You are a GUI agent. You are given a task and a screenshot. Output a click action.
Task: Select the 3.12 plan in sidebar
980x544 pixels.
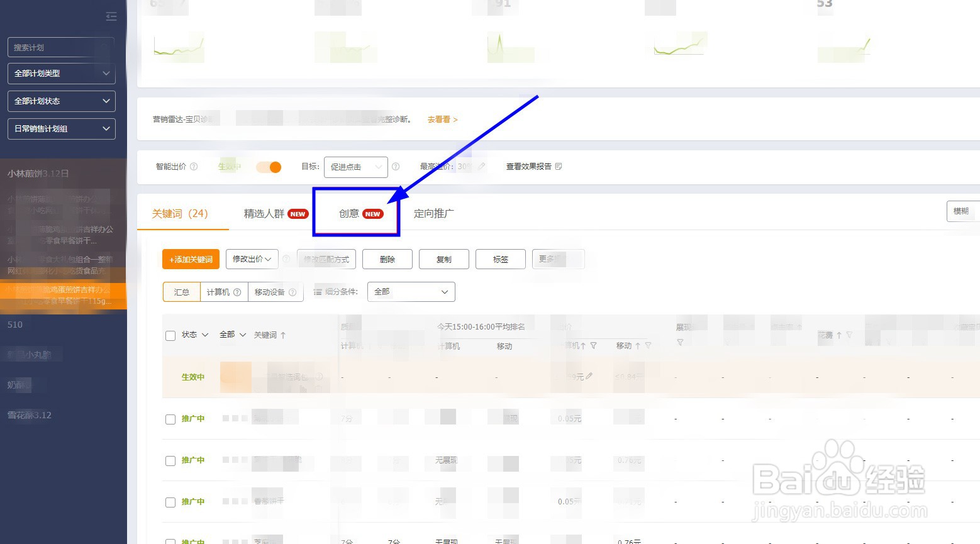click(x=30, y=415)
